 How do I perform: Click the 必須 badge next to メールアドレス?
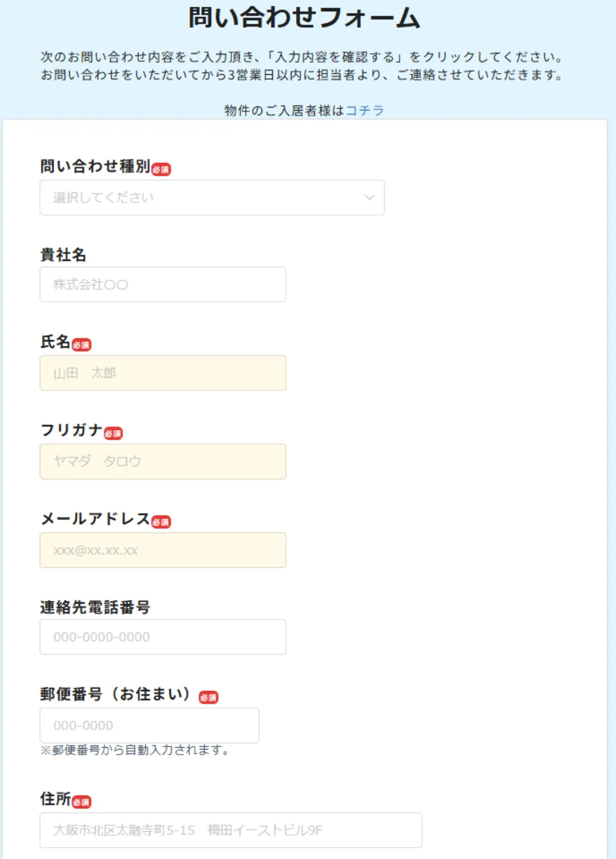click(161, 522)
